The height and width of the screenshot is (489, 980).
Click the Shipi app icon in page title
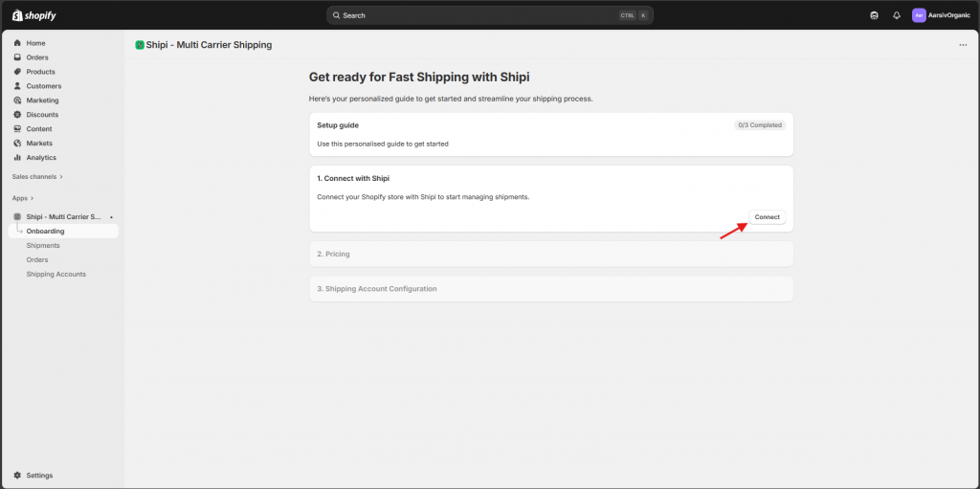tap(140, 45)
